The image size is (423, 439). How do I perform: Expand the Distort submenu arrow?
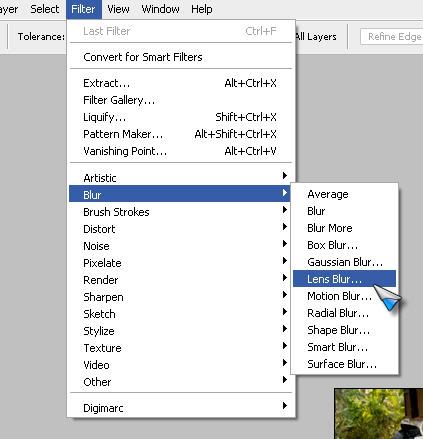click(284, 227)
